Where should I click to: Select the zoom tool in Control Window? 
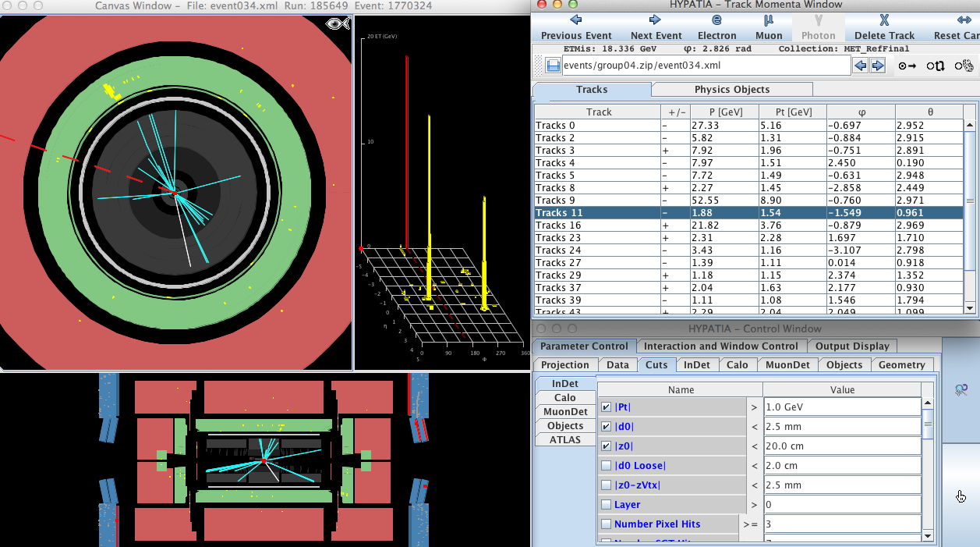pyautogui.click(x=961, y=390)
